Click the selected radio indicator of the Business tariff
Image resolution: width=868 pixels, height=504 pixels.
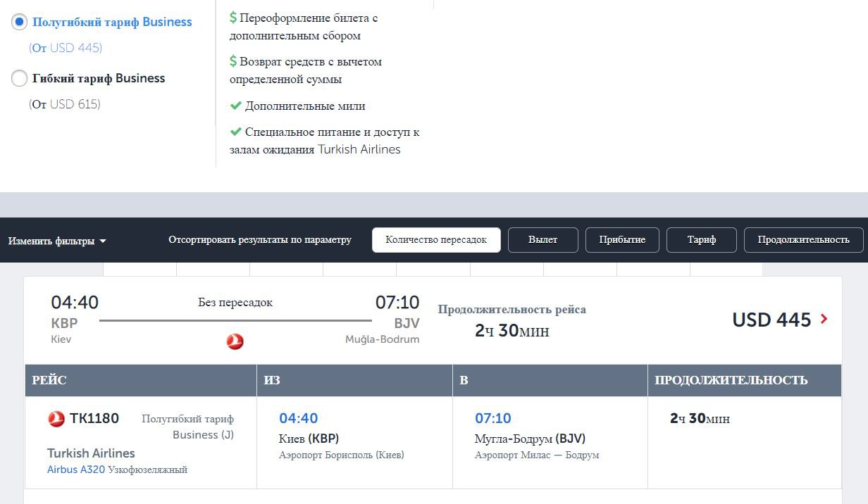19,22
